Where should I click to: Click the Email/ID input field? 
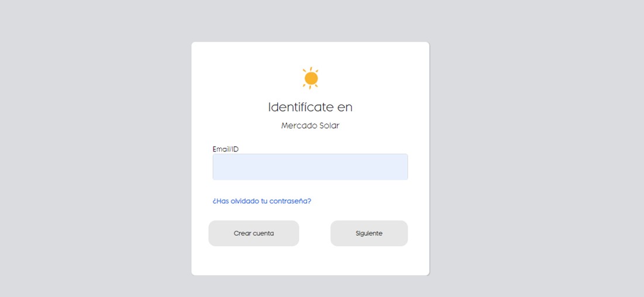click(310, 167)
